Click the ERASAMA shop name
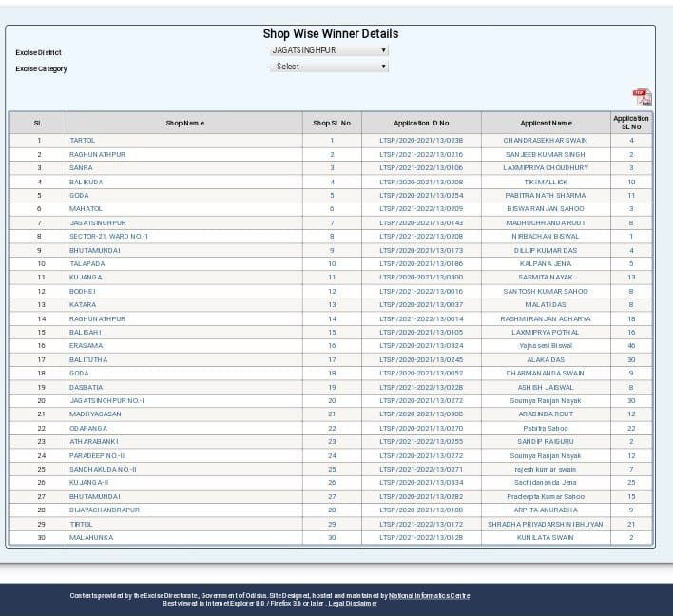673x616 pixels. coord(86,346)
